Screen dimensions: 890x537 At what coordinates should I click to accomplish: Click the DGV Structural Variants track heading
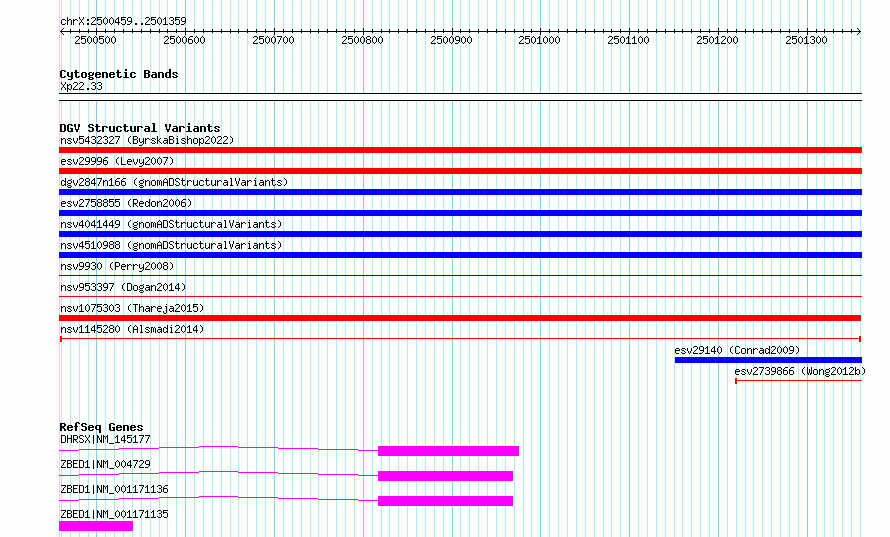[140, 128]
